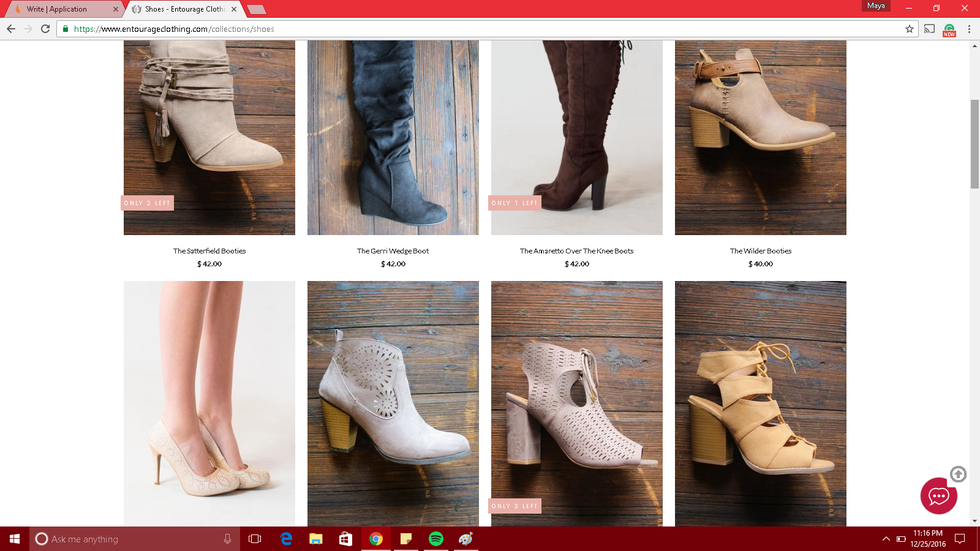980x551 pixels.
Task: Click The Wilder Booties product image
Action: [x=760, y=138]
